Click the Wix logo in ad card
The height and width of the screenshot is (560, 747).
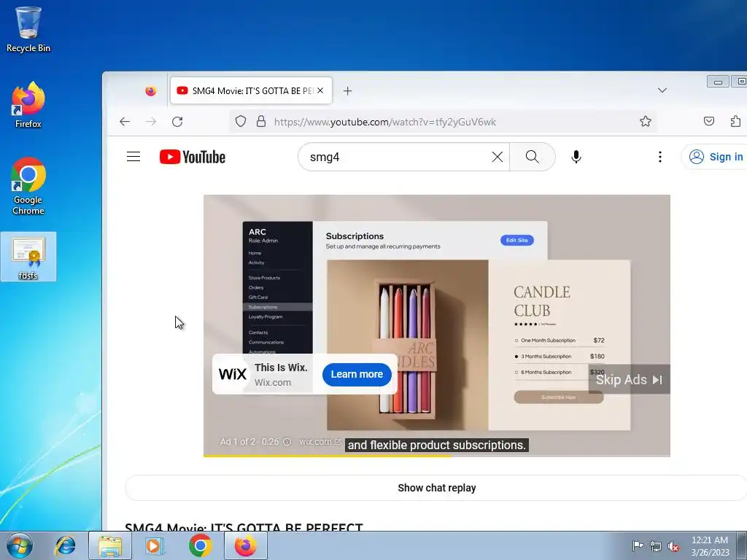pos(233,374)
